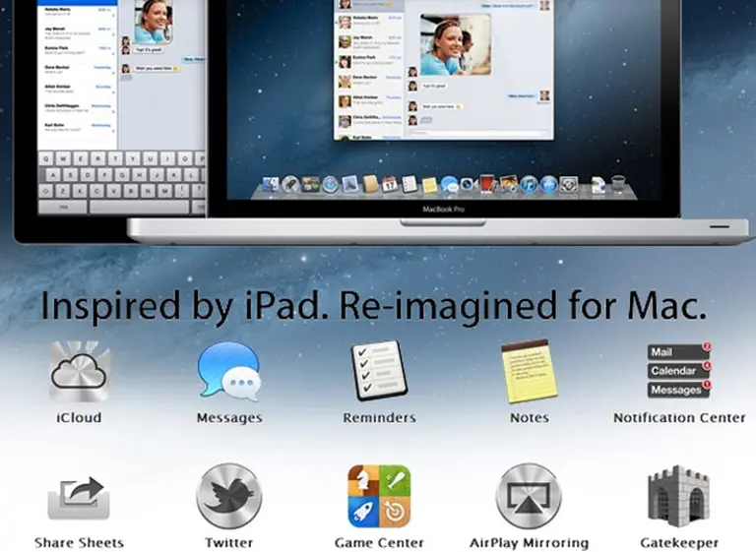Tap the T key on iPad keyboard

click(116, 158)
